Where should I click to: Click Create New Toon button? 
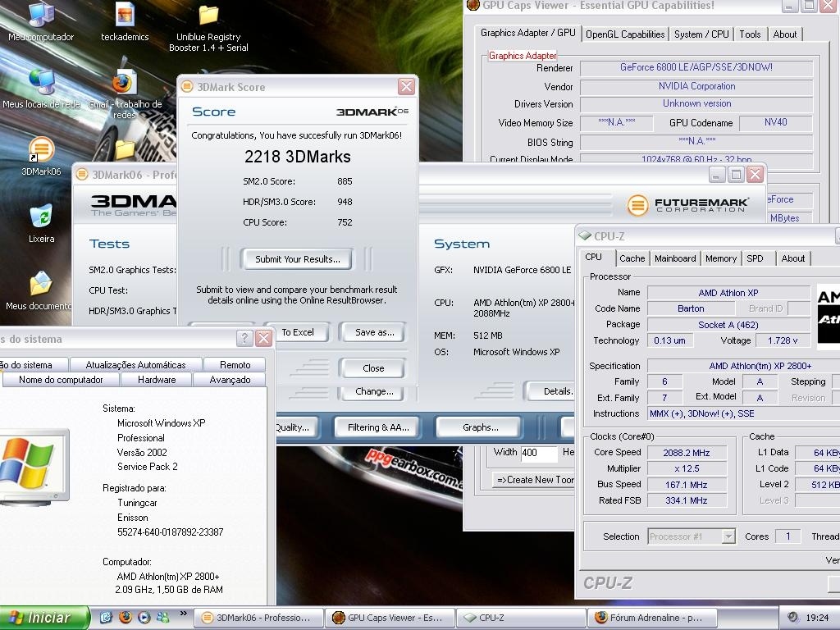533,480
